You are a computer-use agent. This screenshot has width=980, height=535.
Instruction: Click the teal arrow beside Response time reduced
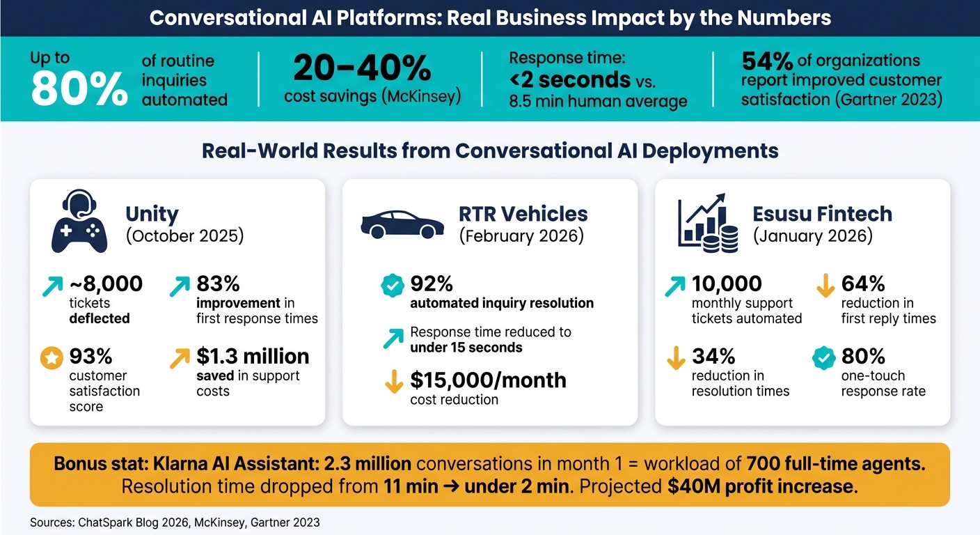(x=393, y=337)
